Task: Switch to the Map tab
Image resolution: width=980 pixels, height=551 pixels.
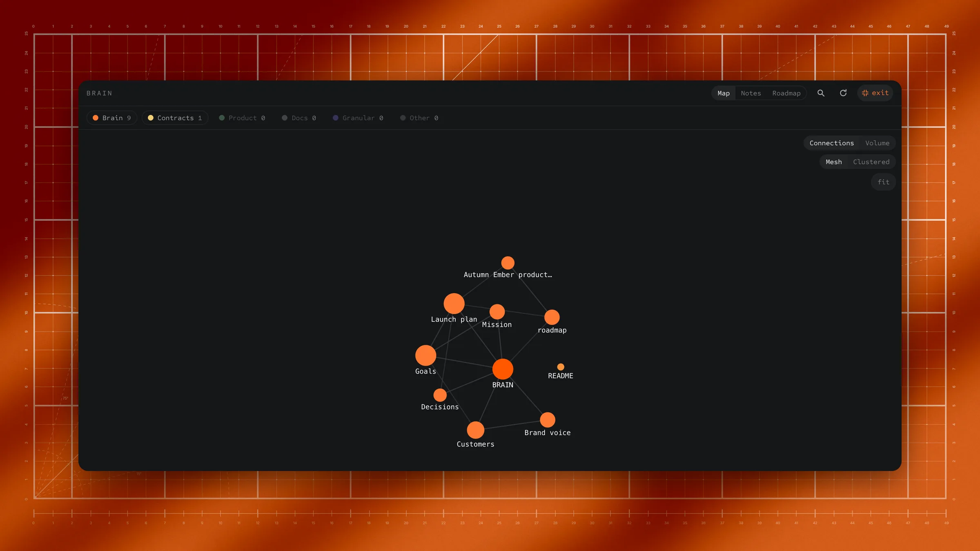Action: [724, 93]
